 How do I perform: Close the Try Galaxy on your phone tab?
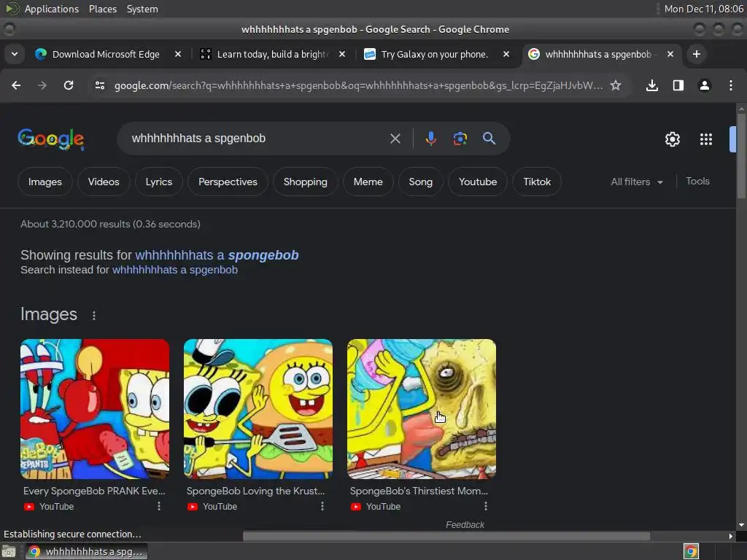pos(506,54)
